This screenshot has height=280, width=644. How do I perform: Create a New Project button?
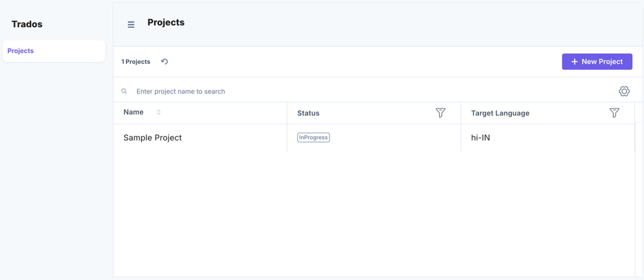tap(597, 61)
